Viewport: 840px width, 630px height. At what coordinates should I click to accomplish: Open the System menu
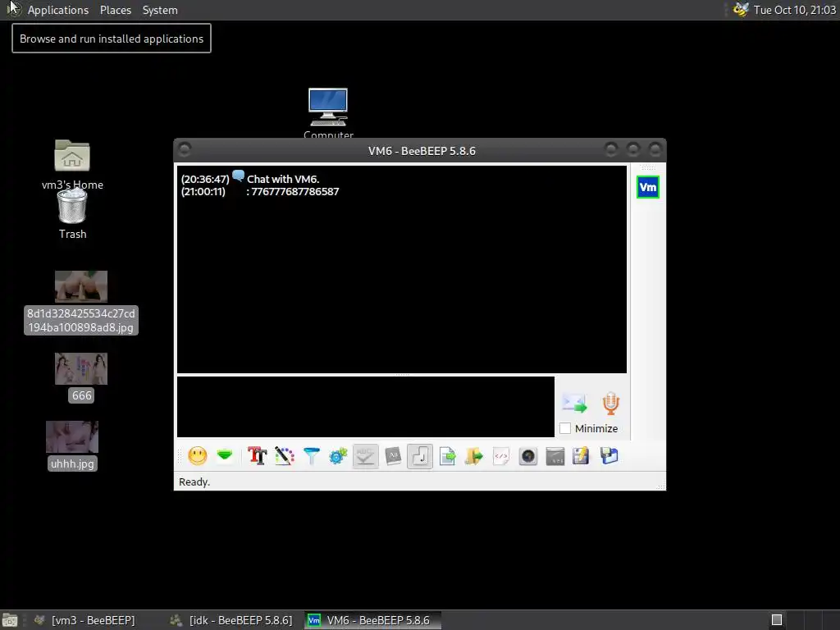point(160,10)
